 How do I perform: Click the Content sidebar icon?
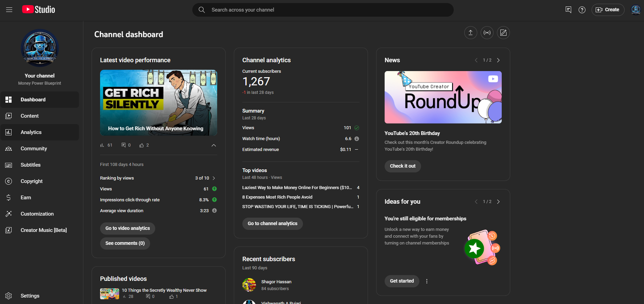tap(9, 116)
